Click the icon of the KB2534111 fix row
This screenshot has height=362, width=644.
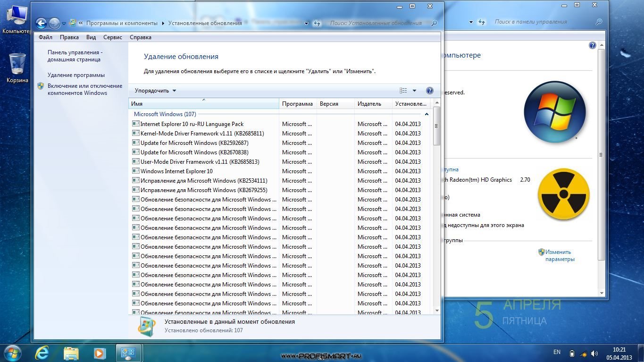point(135,181)
